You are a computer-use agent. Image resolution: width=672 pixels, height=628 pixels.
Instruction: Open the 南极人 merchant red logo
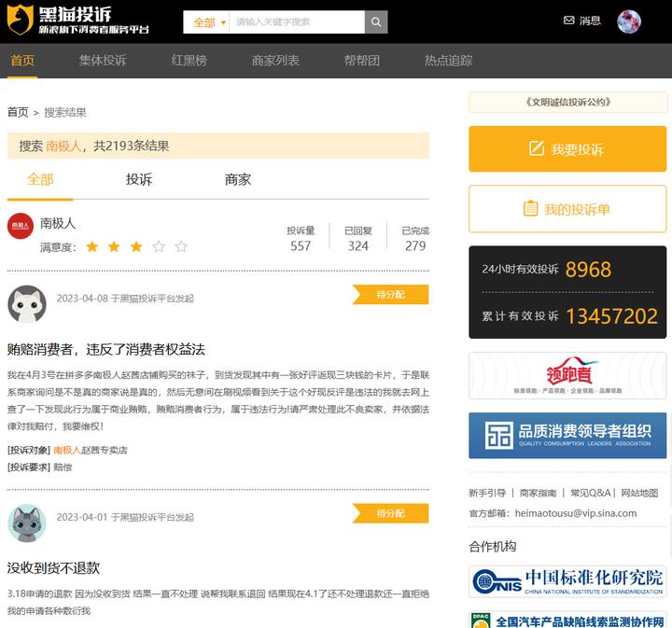click(21, 226)
